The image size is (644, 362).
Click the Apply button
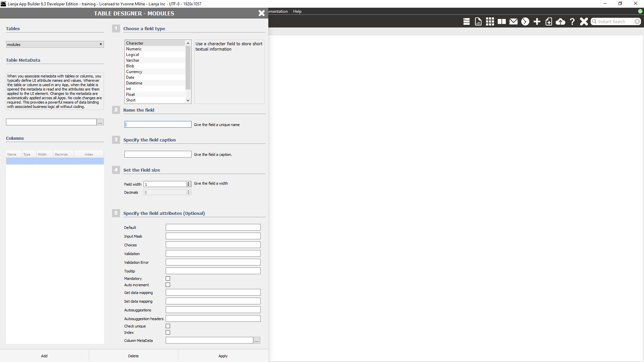[223, 356]
